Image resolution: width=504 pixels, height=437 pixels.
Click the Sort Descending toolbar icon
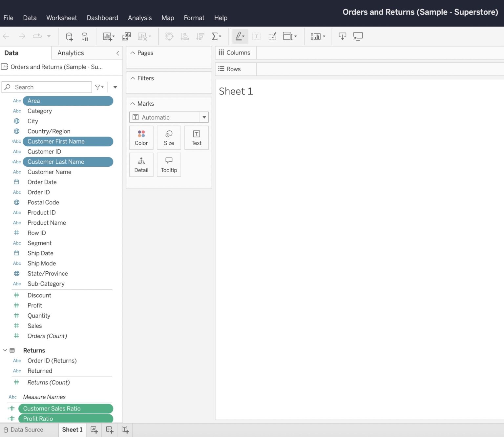click(200, 36)
